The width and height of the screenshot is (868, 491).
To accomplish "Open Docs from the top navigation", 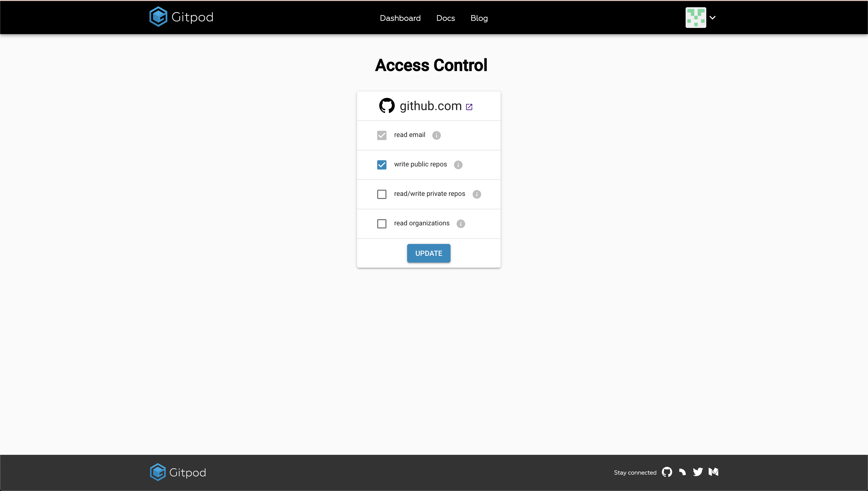I will [x=445, y=18].
